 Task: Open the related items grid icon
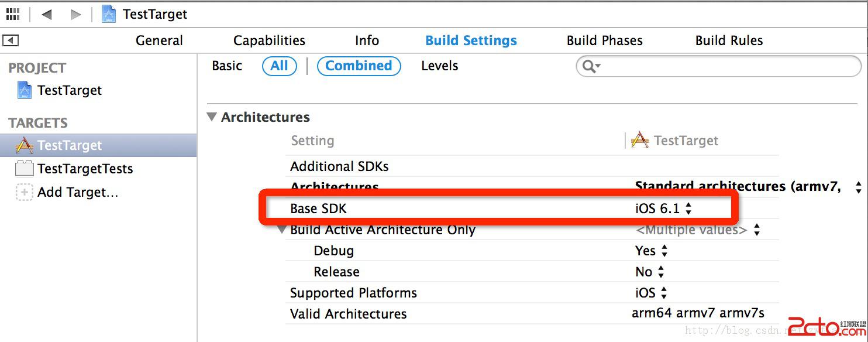pyautogui.click(x=13, y=14)
